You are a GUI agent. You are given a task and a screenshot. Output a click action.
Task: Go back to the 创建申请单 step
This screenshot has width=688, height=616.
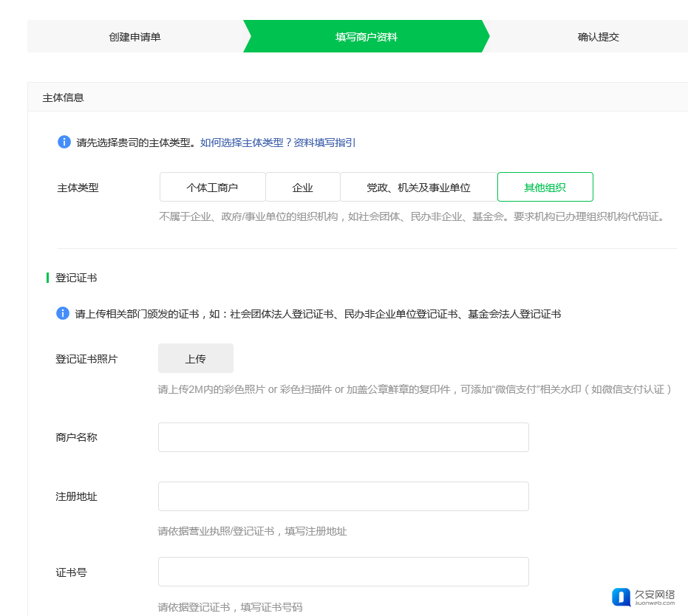click(134, 37)
